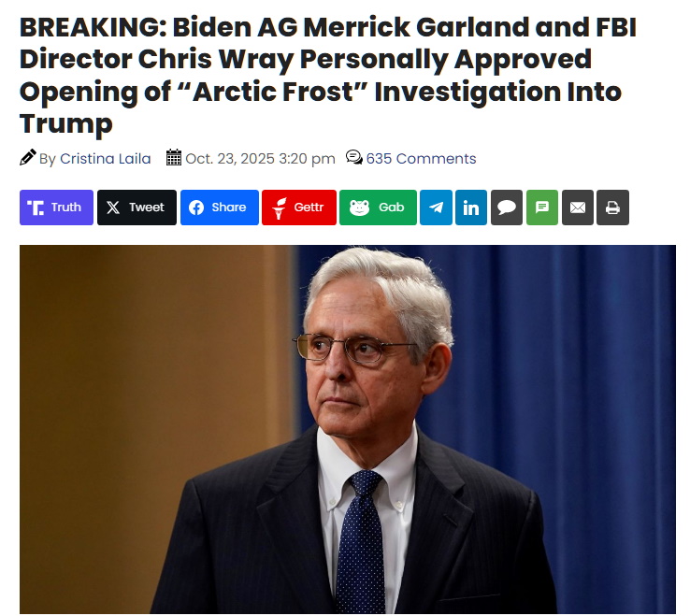Image resolution: width=690 pixels, height=616 pixels.
Task: Share on LinkedIn
Action: [x=471, y=208]
